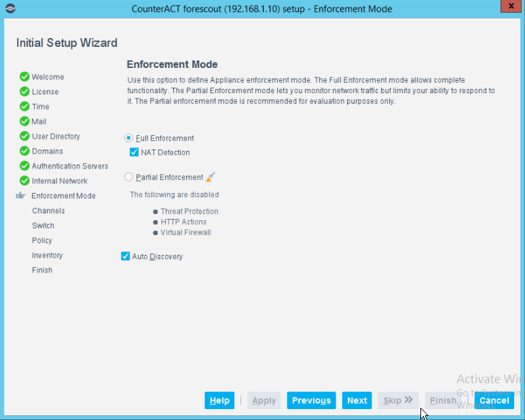Click the green checkmark beside Mail

pos(24,121)
